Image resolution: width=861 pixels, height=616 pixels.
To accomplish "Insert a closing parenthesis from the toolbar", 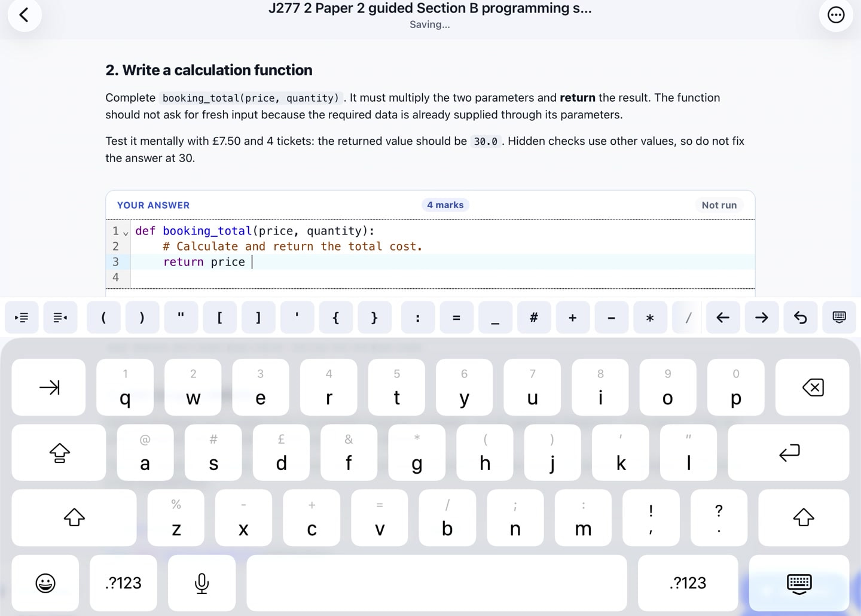I will pos(142,318).
